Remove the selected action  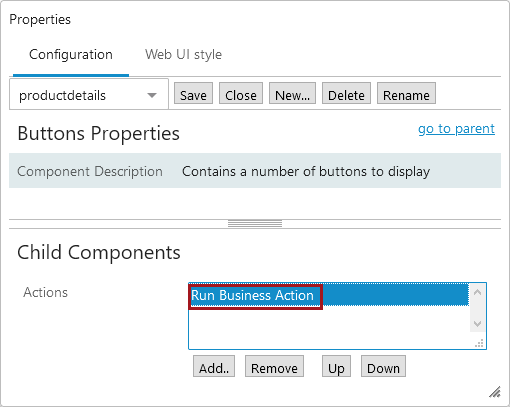click(274, 366)
